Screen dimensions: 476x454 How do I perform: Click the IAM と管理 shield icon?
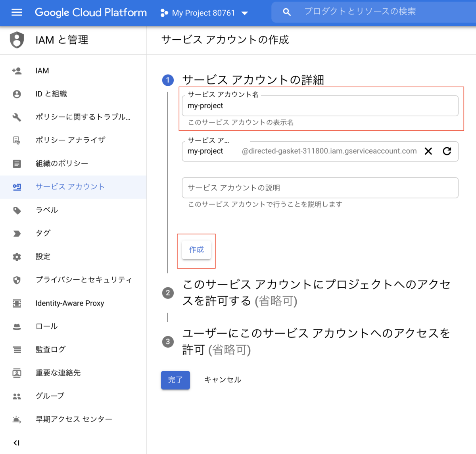pos(17,40)
